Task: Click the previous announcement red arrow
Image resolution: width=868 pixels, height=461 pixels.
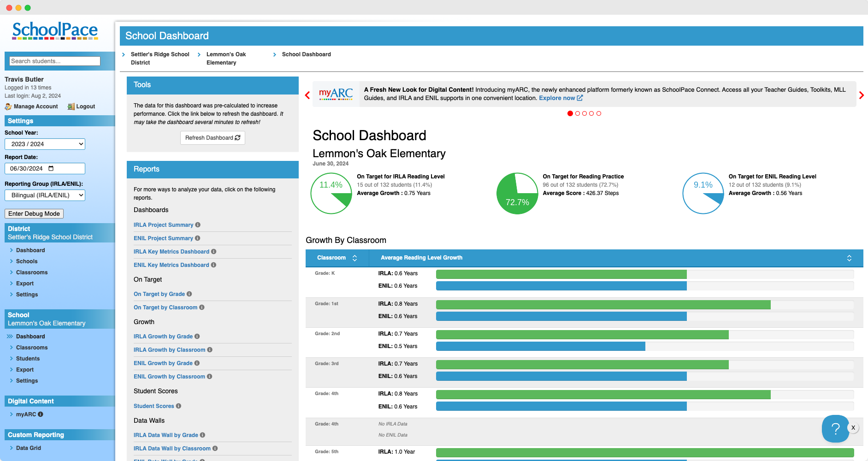Action: point(307,95)
